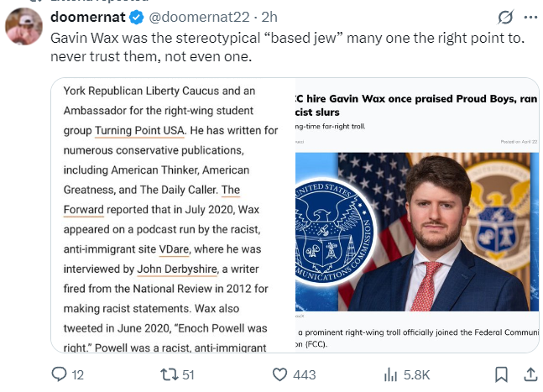The height and width of the screenshot is (392, 543).
Task: Bookmark this post
Action: [x=500, y=374]
